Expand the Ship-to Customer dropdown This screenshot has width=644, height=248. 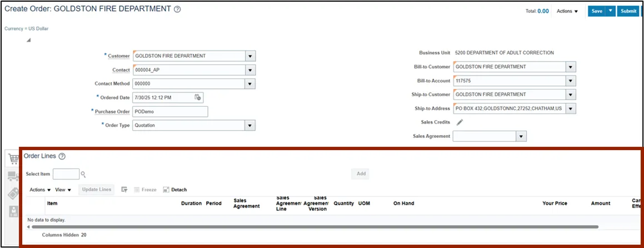click(x=571, y=95)
